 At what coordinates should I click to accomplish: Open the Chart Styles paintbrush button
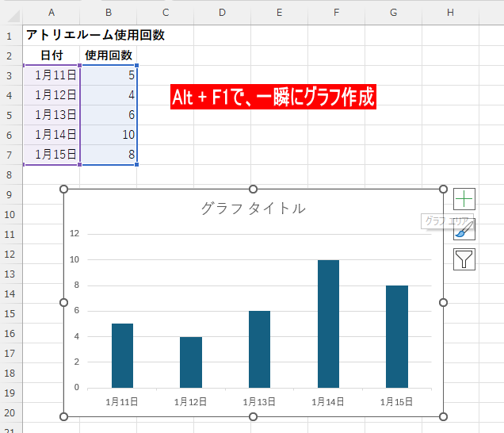tap(464, 230)
